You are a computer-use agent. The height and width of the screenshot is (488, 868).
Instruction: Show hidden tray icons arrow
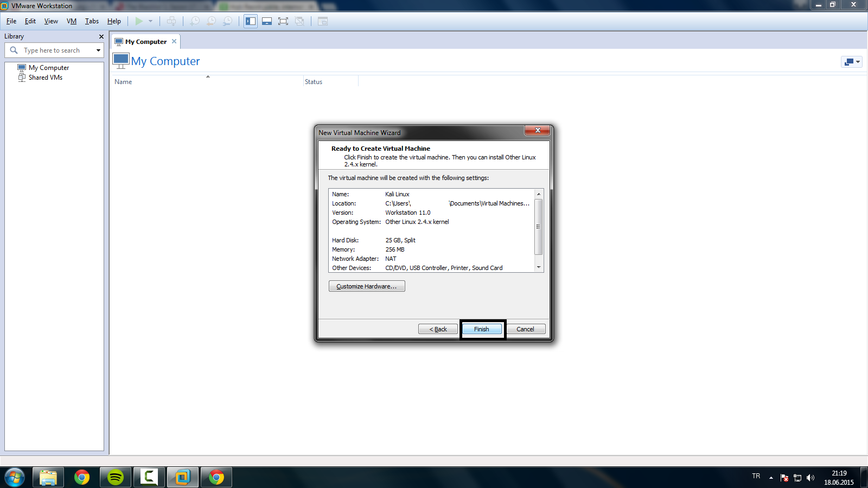(771, 478)
